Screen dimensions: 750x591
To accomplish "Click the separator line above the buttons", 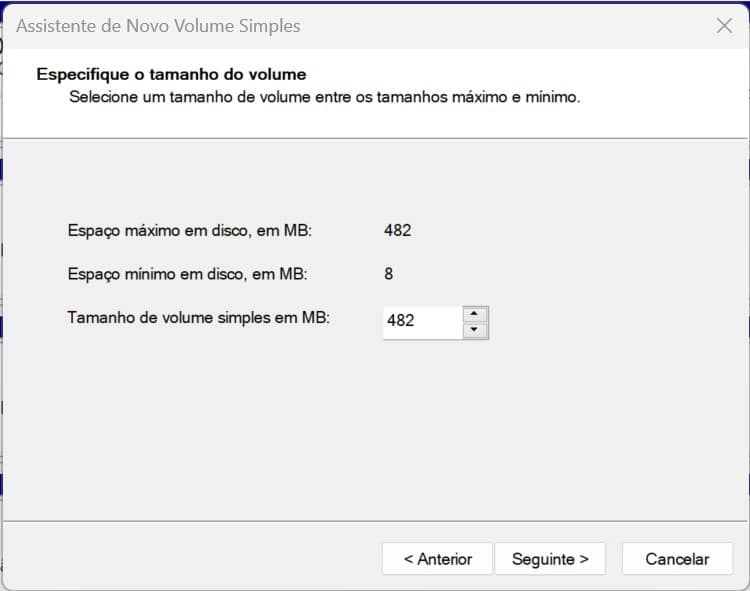I will point(375,520).
